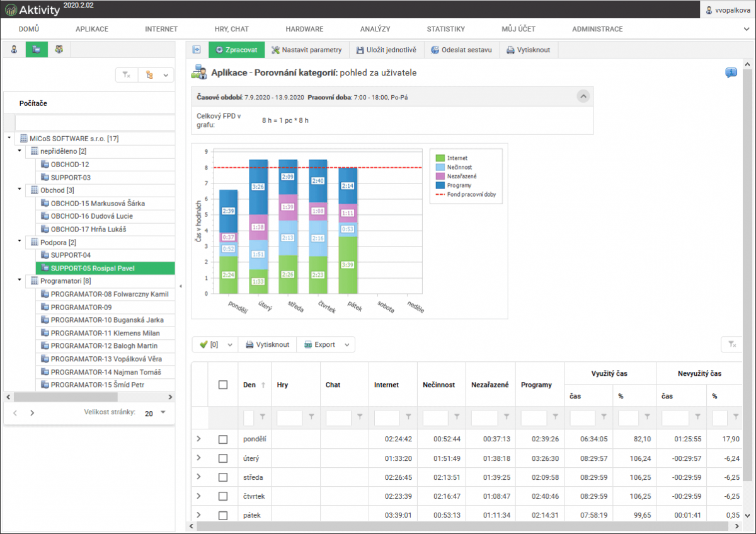This screenshot has height=534, width=756.
Task: Open the STATISTIKY menu
Action: tap(445, 29)
